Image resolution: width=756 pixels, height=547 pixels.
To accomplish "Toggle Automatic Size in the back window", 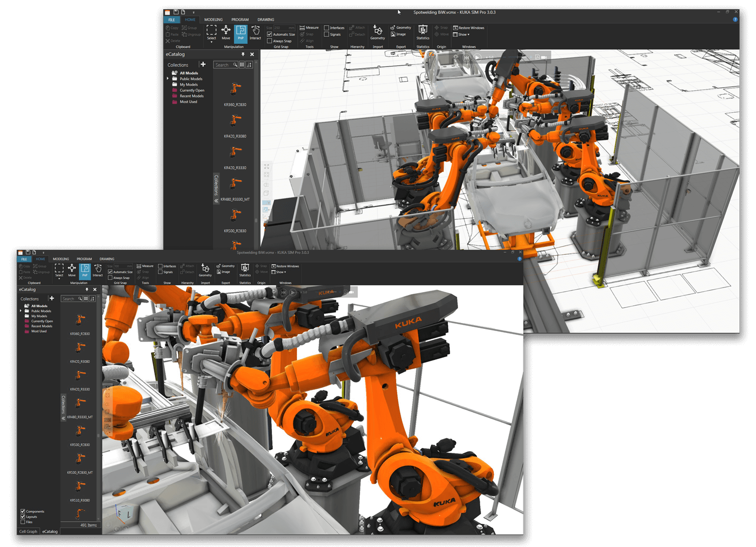I will [269, 34].
